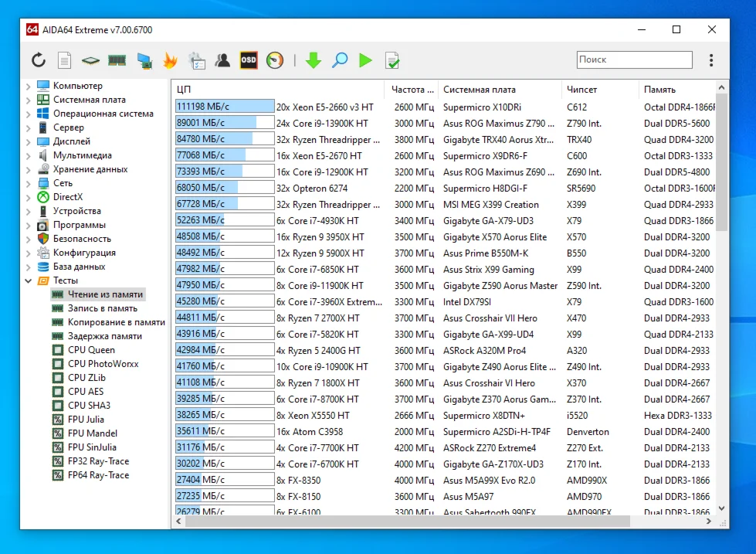Image resolution: width=756 pixels, height=554 pixels.
Task: Open the FPU Julia benchmark
Action: [x=85, y=420]
